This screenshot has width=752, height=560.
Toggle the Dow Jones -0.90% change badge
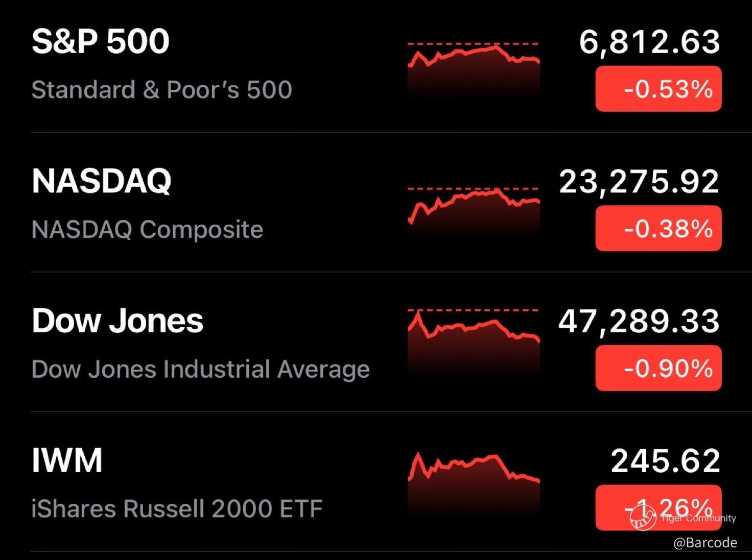[x=659, y=368]
